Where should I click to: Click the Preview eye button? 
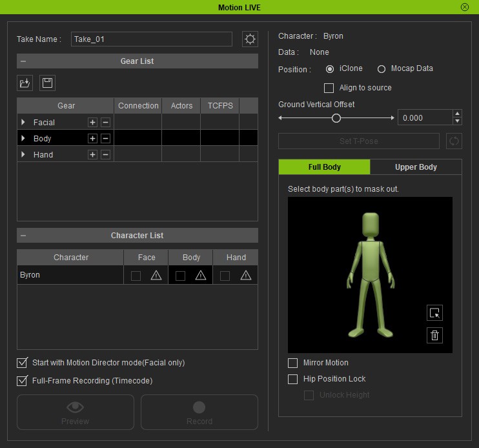pos(76,412)
